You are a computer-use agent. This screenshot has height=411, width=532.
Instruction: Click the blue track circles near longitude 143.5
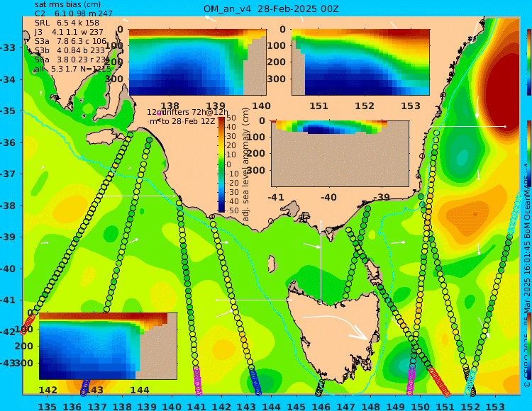pyautogui.click(x=255, y=382)
